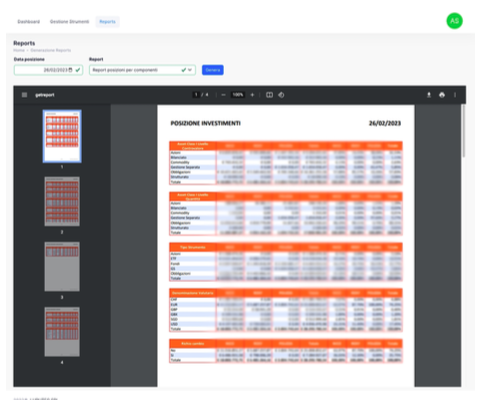Select page 2 thumbnail in sidebar
Image resolution: width=486 pixels, height=400 pixels.
[x=62, y=201]
